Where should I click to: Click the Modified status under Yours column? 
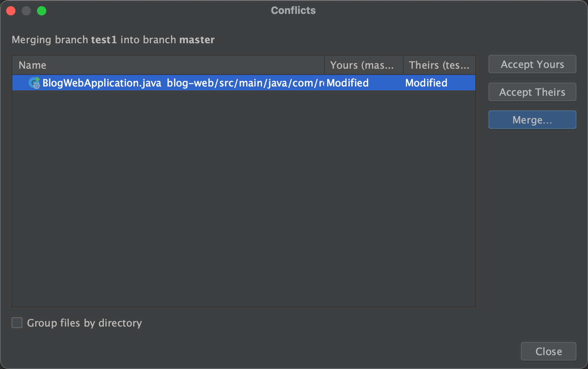coord(348,83)
